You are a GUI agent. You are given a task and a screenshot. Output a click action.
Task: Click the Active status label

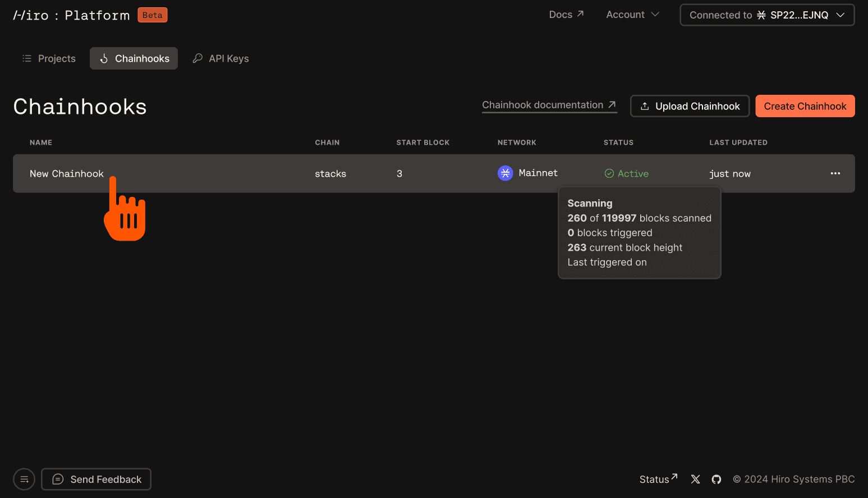click(x=633, y=174)
